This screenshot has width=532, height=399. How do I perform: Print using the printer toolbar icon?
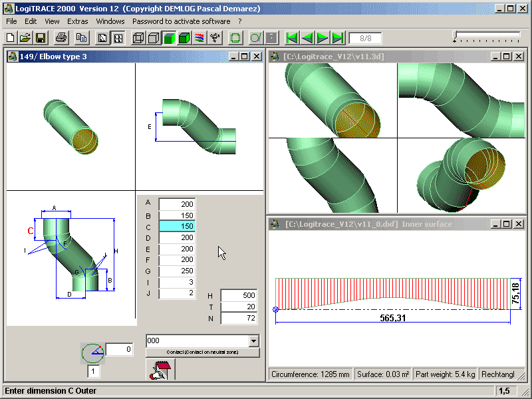61,38
